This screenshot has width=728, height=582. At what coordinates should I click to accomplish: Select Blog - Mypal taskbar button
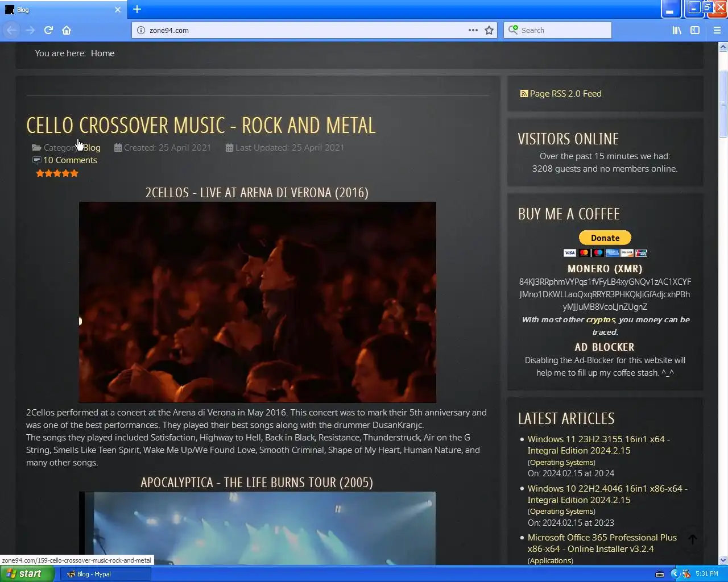click(105, 574)
